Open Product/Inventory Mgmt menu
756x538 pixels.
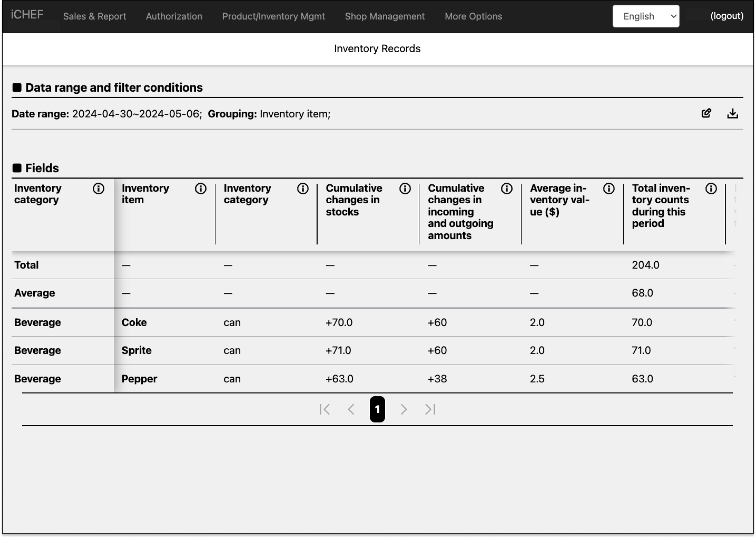coord(273,16)
